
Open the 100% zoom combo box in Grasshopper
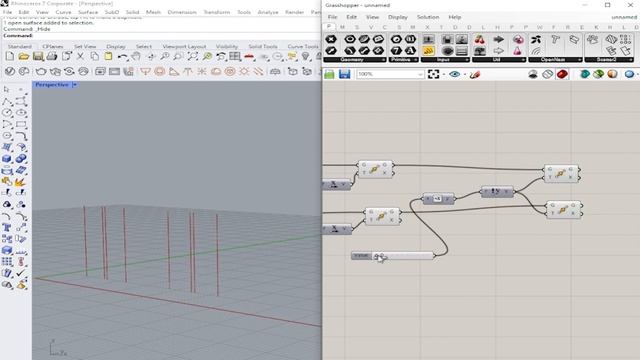tap(391, 74)
